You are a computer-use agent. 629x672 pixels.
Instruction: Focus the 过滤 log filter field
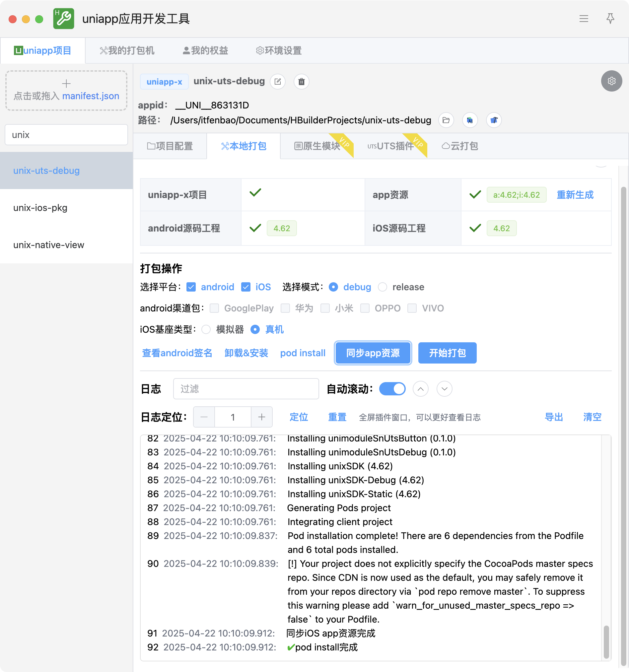point(246,389)
